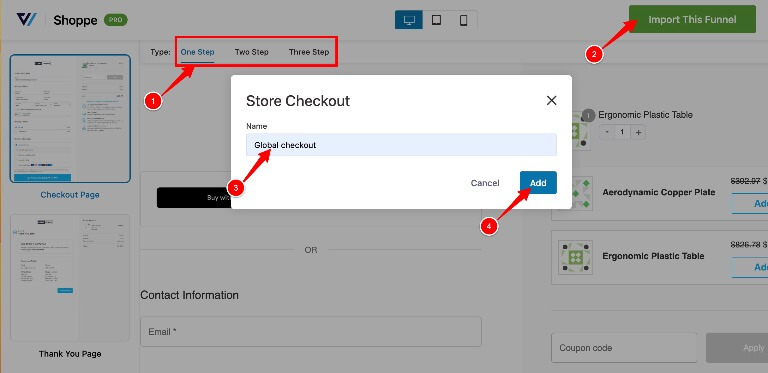768x373 pixels.
Task: Switch to tablet preview icon
Action: point(436,20)
